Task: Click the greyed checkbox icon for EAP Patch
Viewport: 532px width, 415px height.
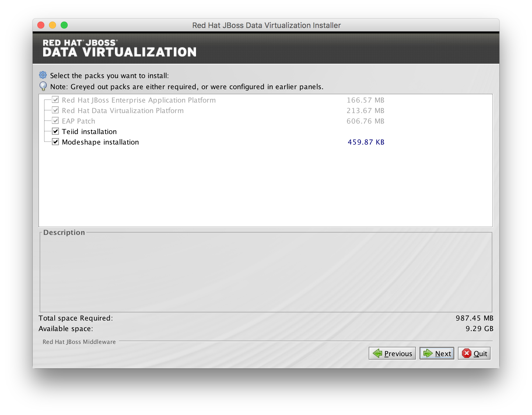Action: click(55, 121)
